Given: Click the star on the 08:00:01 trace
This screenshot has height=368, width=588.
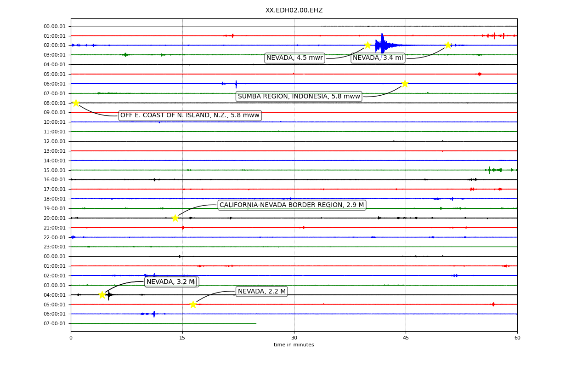Looking at the screenshot, I should 76,103.
